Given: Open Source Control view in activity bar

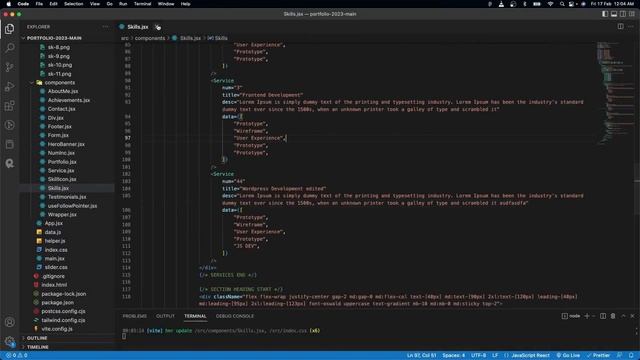Looking at the screenshot, I should [9, 67].
